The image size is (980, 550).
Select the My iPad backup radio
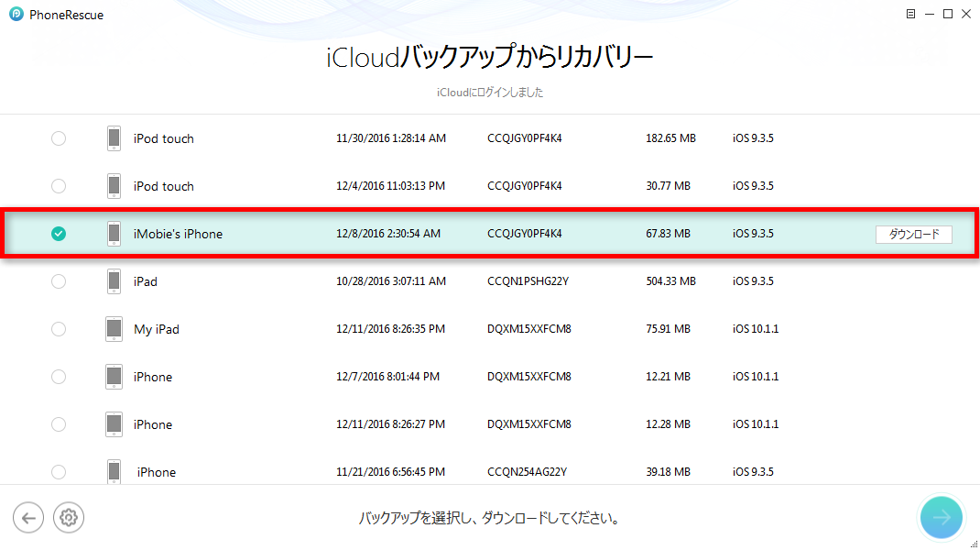tap(59, 329)
